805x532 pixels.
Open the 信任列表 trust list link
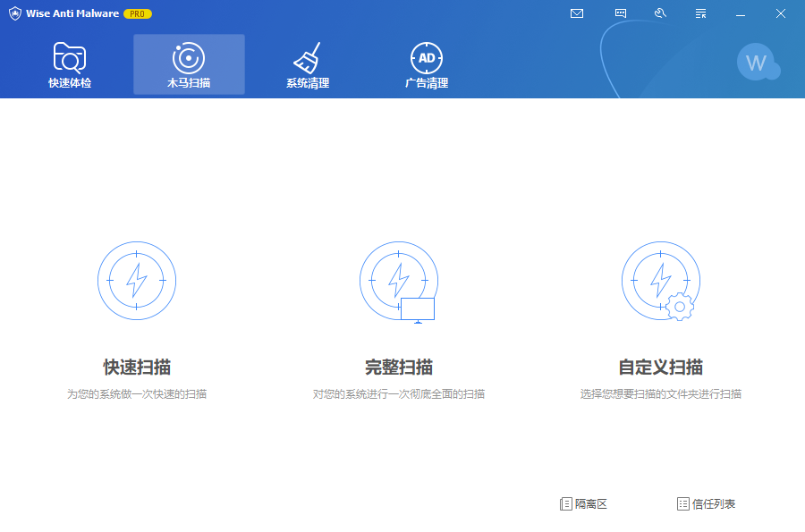click(x=707, y=503)
